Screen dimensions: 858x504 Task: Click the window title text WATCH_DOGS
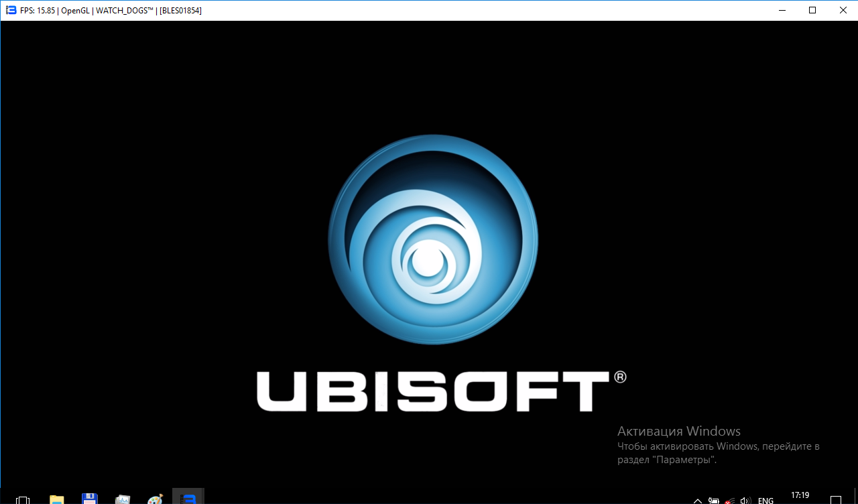[125, 11]
